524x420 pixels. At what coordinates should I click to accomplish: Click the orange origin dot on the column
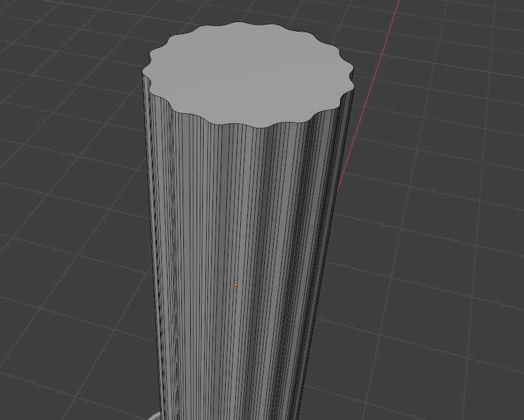pyautogui.click(x=236, y=285)
